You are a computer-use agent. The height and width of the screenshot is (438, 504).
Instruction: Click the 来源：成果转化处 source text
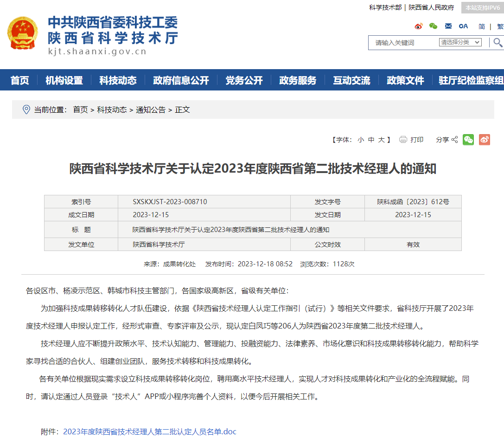coord(169,264)
